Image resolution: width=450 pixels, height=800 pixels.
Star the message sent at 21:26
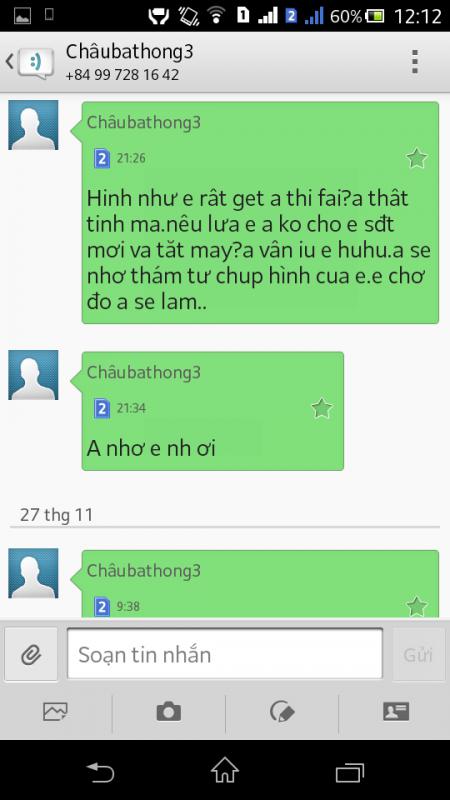(x=417, y=159)
